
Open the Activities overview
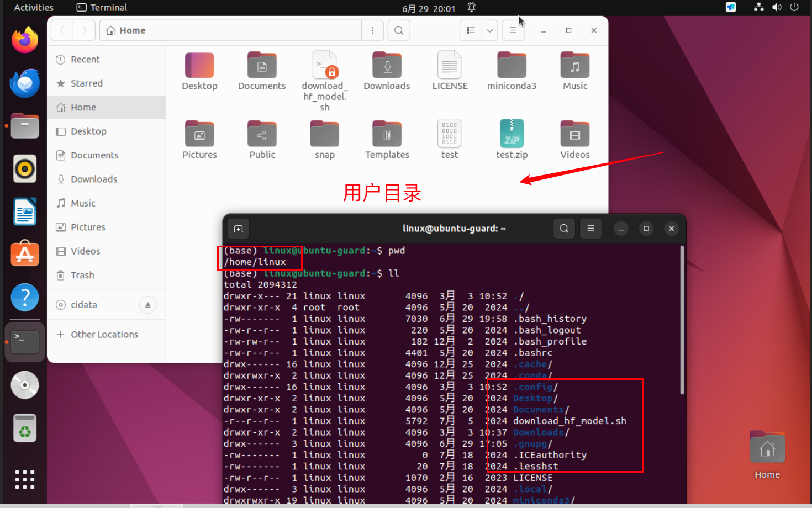point(34,8)
